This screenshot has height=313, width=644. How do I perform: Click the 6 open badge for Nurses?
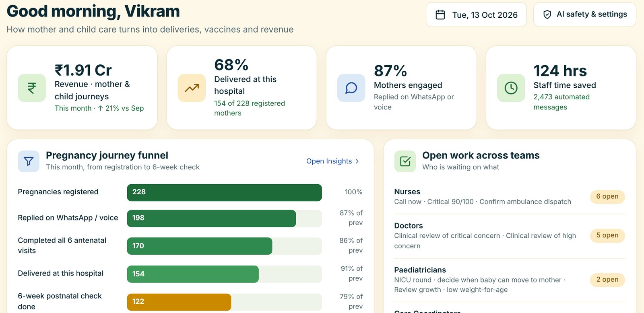click(607, 196)
